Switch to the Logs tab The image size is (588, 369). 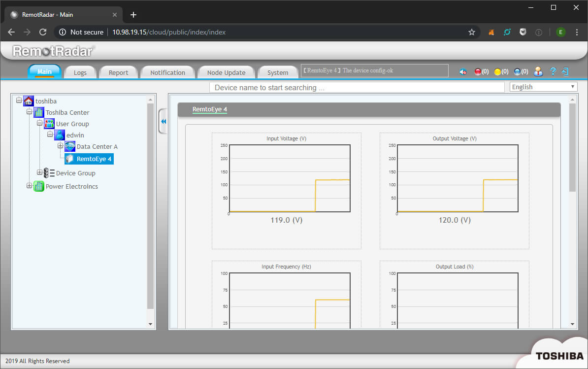(x=80, y=72)
